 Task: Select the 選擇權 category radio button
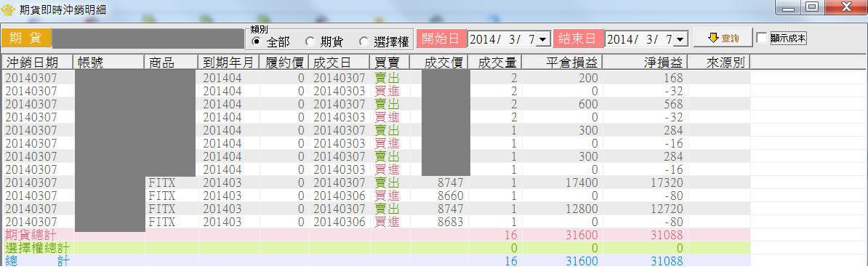pyautogui.click(x=363, y=41)
